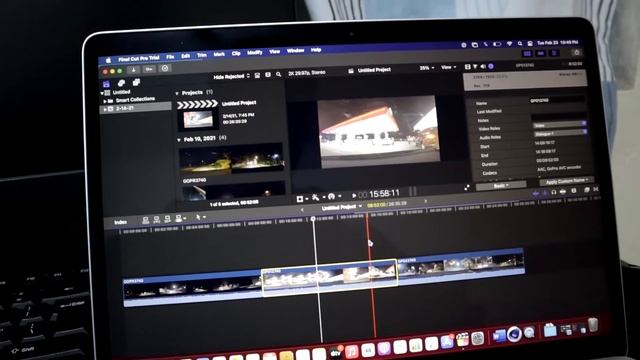The height and width of the screenshot is (360, 640).
Task: Select the highlighted middle timeline clip
Action: [329, 278]
